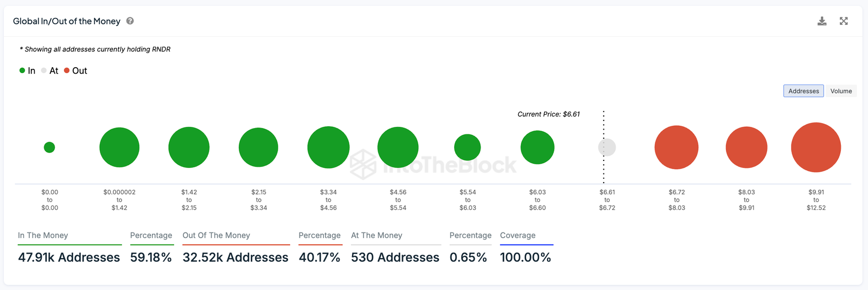The height and width of the screenshot is (290, 868).
Task: Switch to the Addresses view
Action: [x=803, y=91]
